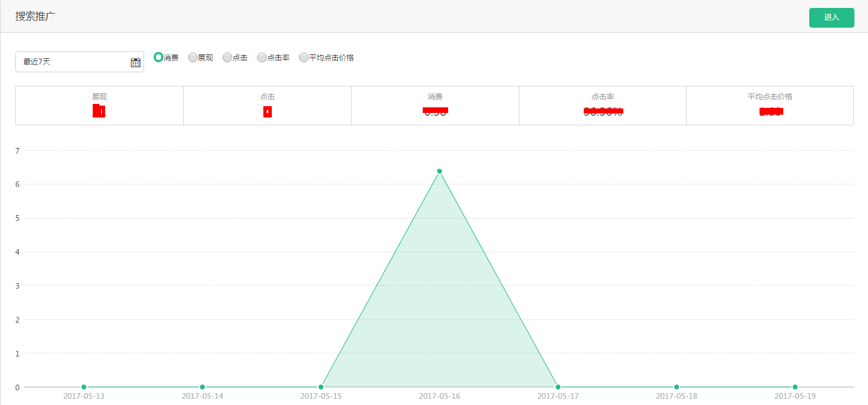868x405 pixels.
Task: Click the 2017-05-19 axis label
Action: tap(795, 396)
